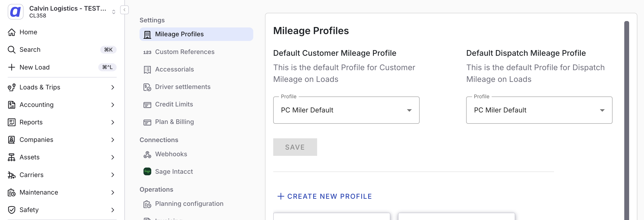
Task: Click the Sage Intacct green logo
Action: 147,171
